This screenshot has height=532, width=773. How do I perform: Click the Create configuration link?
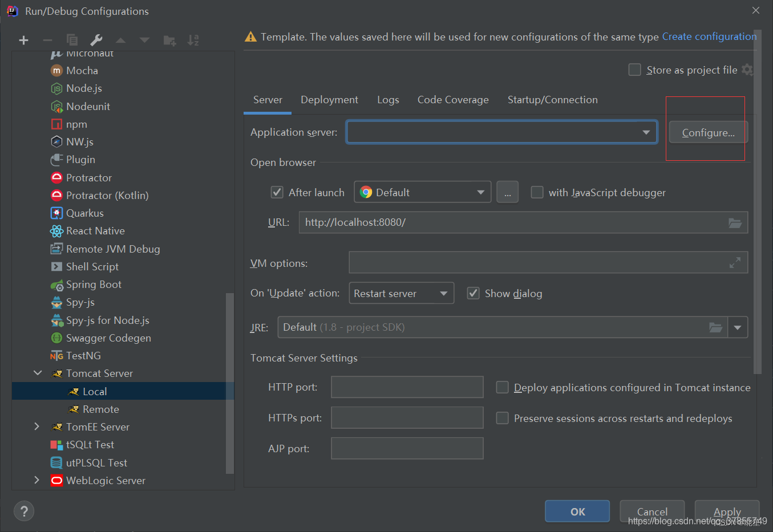(709, 36)
